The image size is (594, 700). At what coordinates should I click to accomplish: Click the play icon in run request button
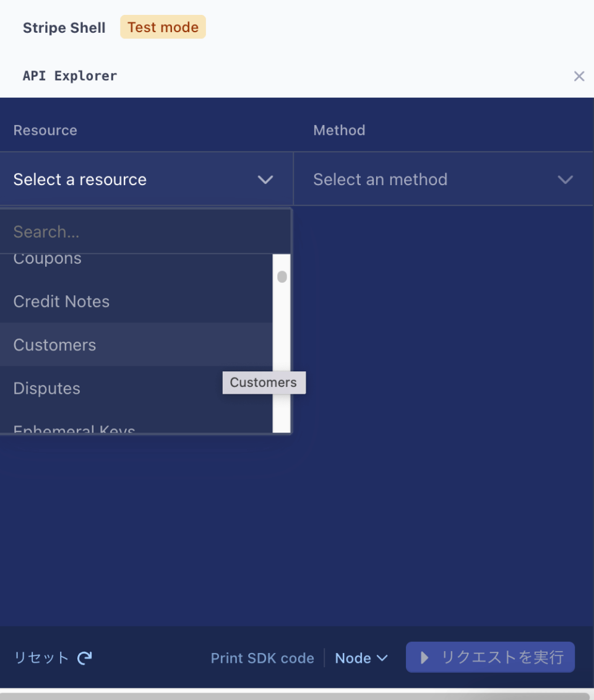click(x=424, y=657)
